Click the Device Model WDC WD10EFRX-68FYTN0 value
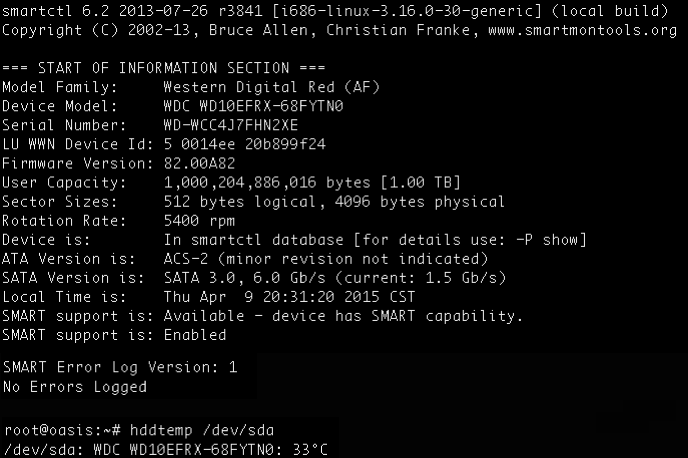688x458 pixels. (x=253, y=106)
